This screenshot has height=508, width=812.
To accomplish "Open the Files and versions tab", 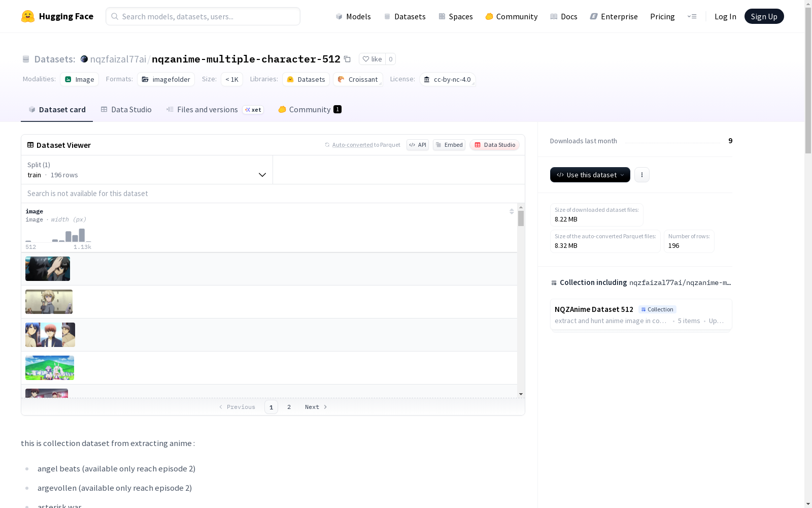I will 215,110.
